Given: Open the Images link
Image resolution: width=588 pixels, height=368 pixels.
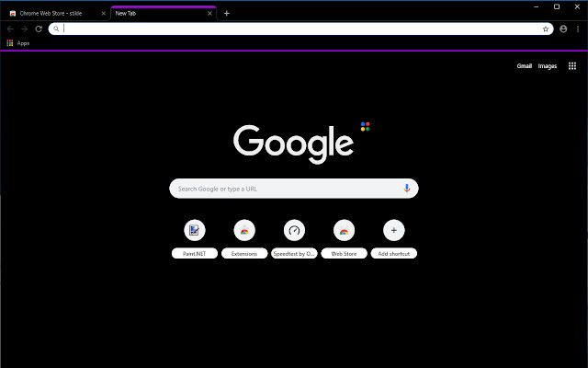Looking at the screenshot, I should (548, 66).
